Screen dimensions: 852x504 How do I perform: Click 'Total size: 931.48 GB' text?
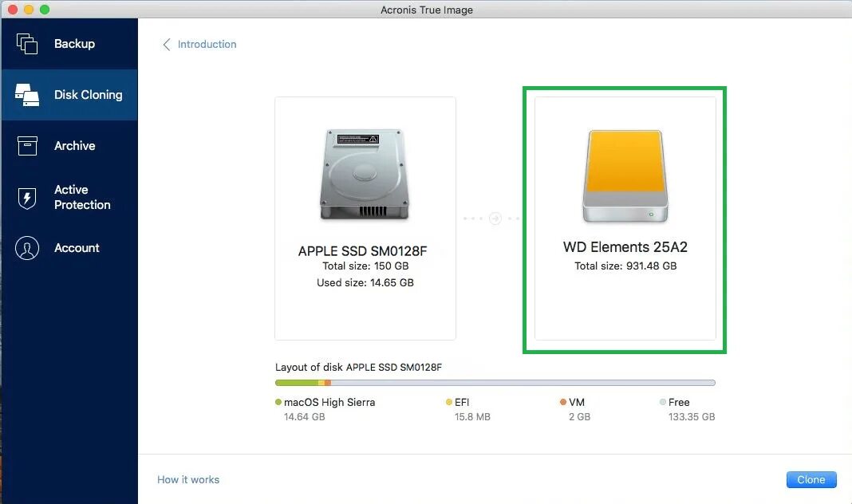tap(625, 266)
